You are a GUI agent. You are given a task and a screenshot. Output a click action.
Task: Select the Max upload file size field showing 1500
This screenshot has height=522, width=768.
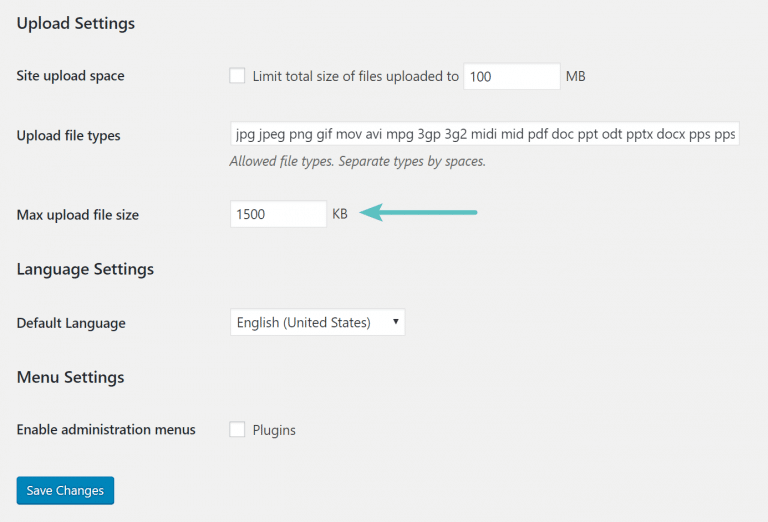point(278,214)
